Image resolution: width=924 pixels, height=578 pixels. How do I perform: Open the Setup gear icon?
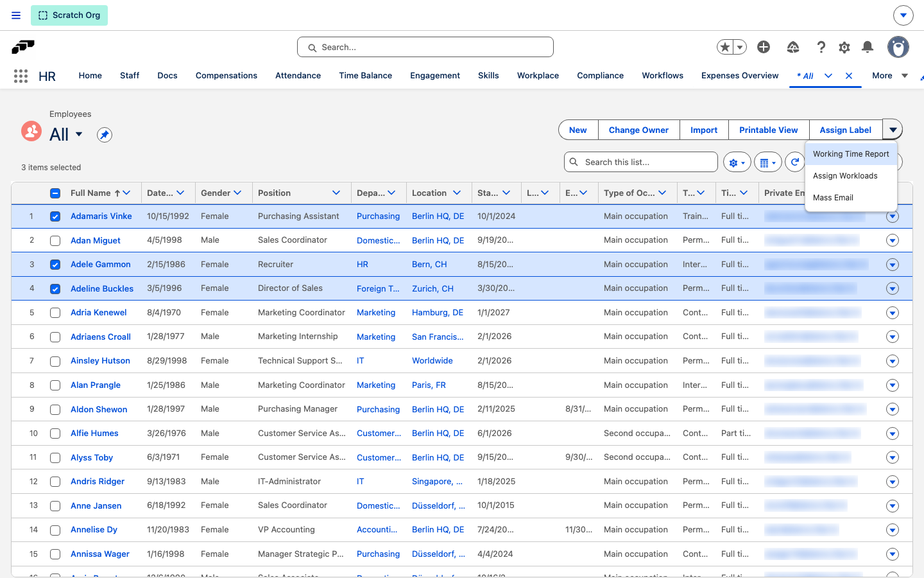pyautogui.click(x=844, y=47)
